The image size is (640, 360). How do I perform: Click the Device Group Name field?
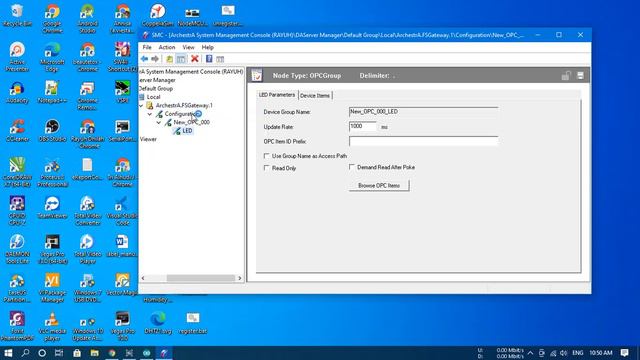(423, 112)
